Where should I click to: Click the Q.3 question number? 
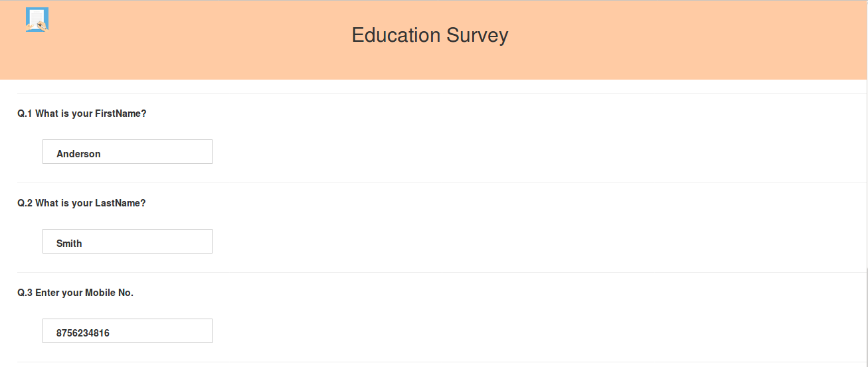pos(25,293)
